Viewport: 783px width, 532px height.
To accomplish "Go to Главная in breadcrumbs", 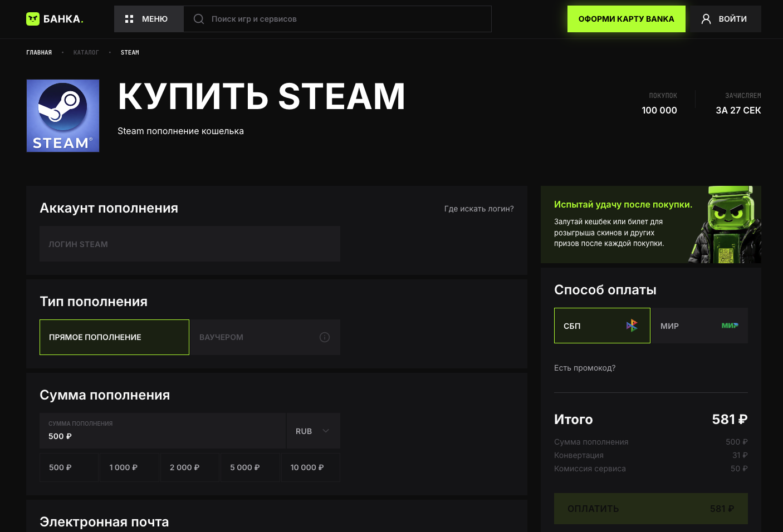I will coord(39,52).
